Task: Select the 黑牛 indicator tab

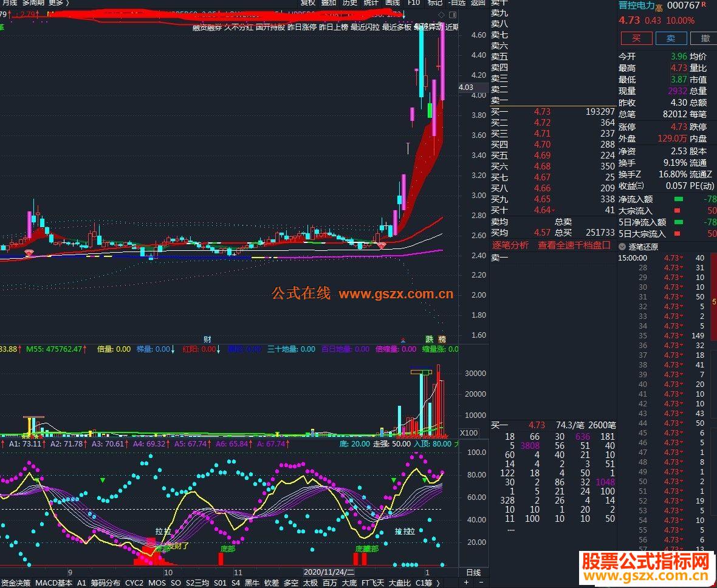Action: pos(252,583)
